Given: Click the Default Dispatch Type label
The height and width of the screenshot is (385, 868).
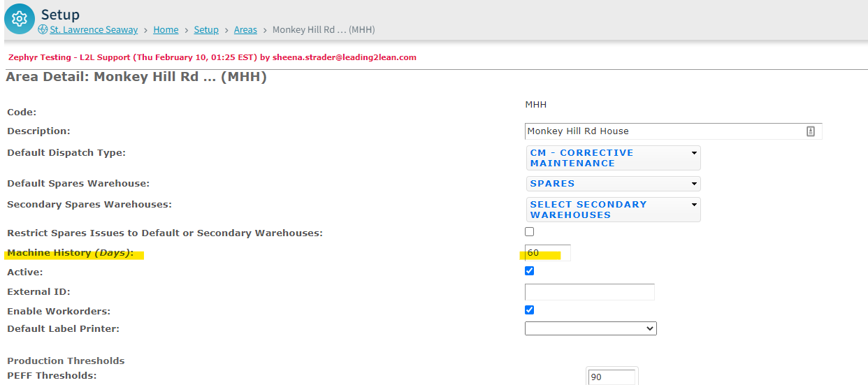Looking at the screenshot, I should click(66, 152).
